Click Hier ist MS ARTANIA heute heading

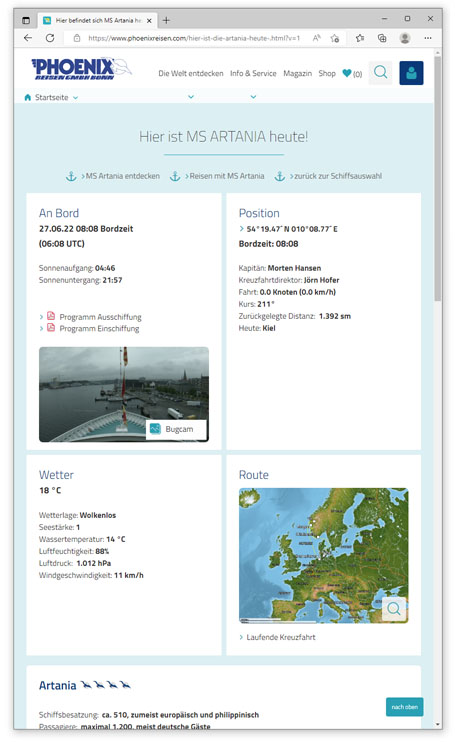[x=223, y=137]
